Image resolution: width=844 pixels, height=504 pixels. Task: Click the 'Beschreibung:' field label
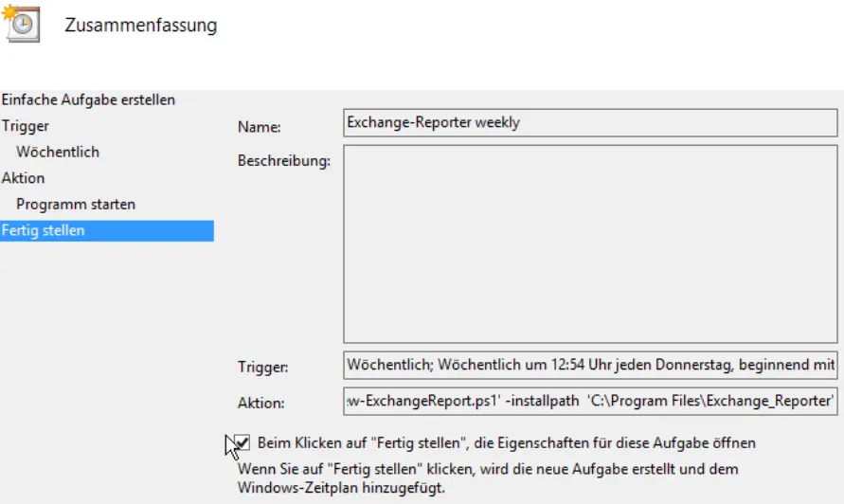283,161
